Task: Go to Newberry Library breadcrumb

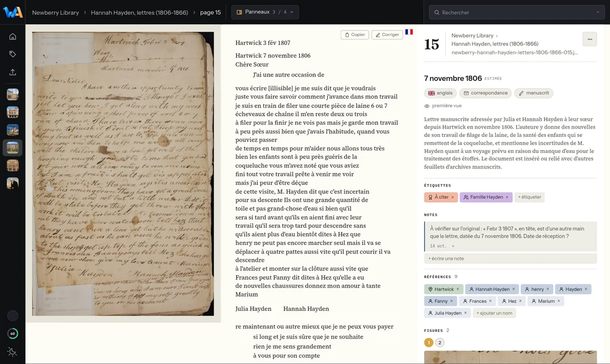Action: [x=55, y=12]
